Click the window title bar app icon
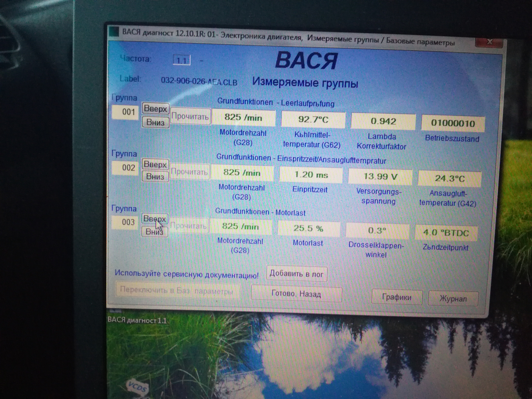Image resolution: width=532 pixels, height=399 pixels. point(114,31)
